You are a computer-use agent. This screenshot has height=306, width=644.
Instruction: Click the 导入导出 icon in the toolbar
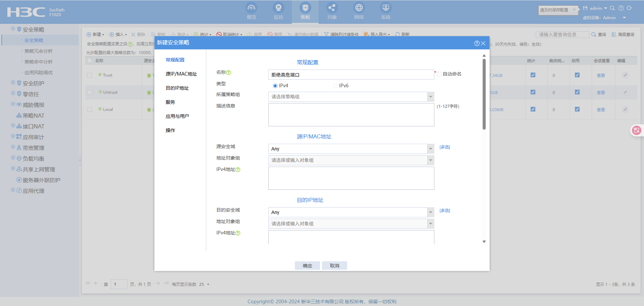(x=366, y=34)
